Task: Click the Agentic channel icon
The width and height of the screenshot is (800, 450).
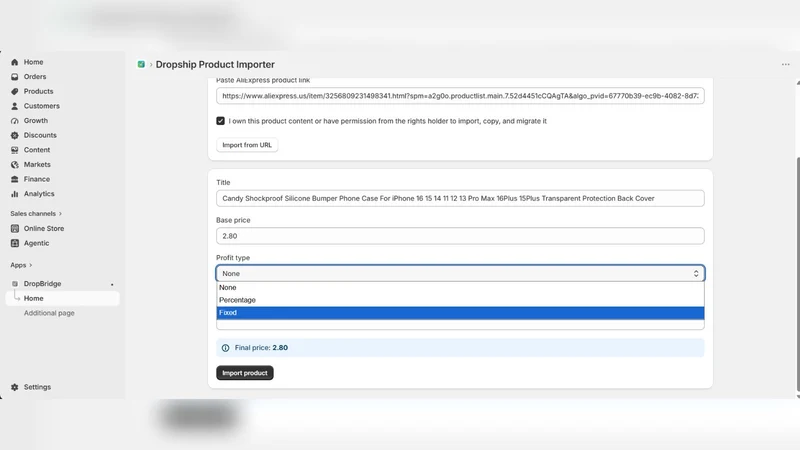Action: [15, 243]
